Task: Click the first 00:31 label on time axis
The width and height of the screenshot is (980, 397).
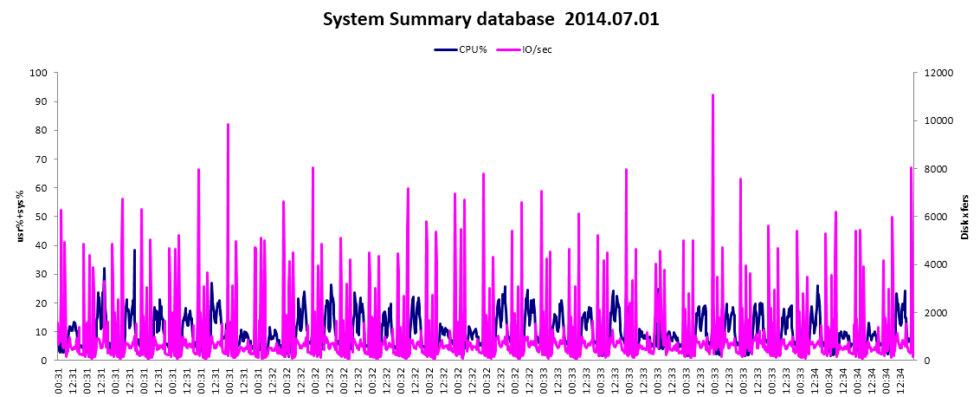Action: click(x=58, y=379)
